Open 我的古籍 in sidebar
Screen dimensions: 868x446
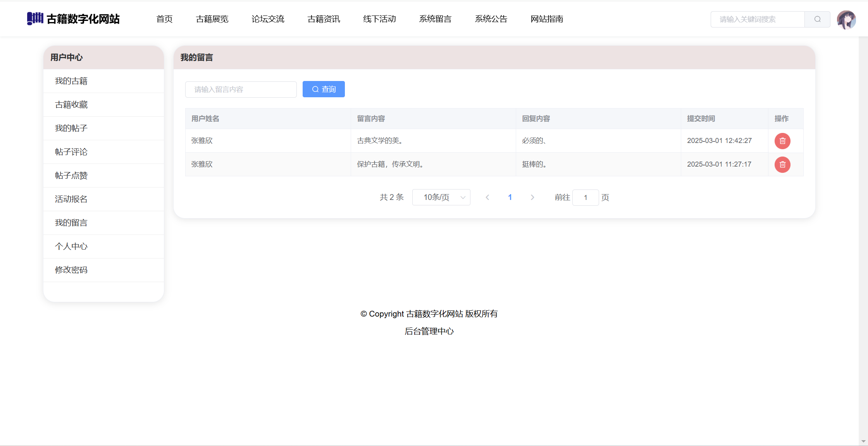click(71, 81)
